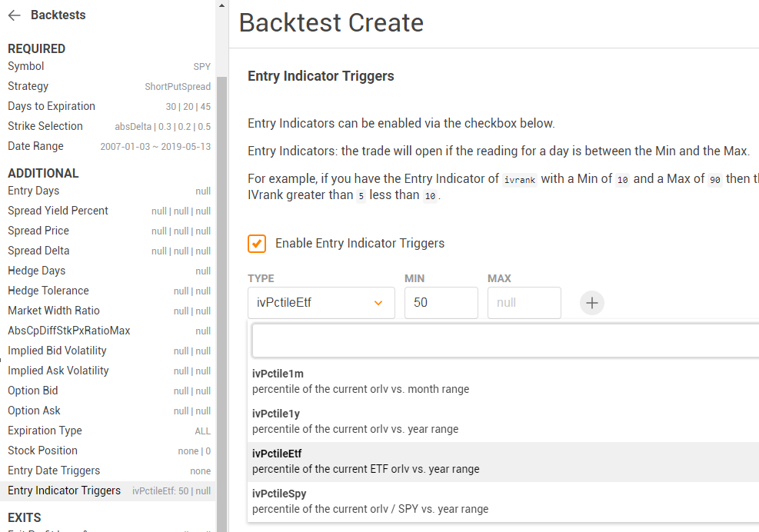Open the Date Range setting
Viewport: 759px width, 532px height.
pyautogui.click(x=108, y=146)
